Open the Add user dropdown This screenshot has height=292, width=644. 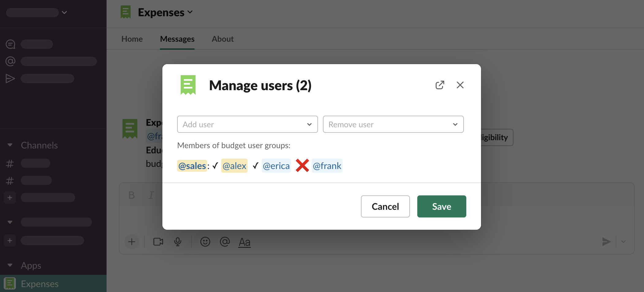247,124
